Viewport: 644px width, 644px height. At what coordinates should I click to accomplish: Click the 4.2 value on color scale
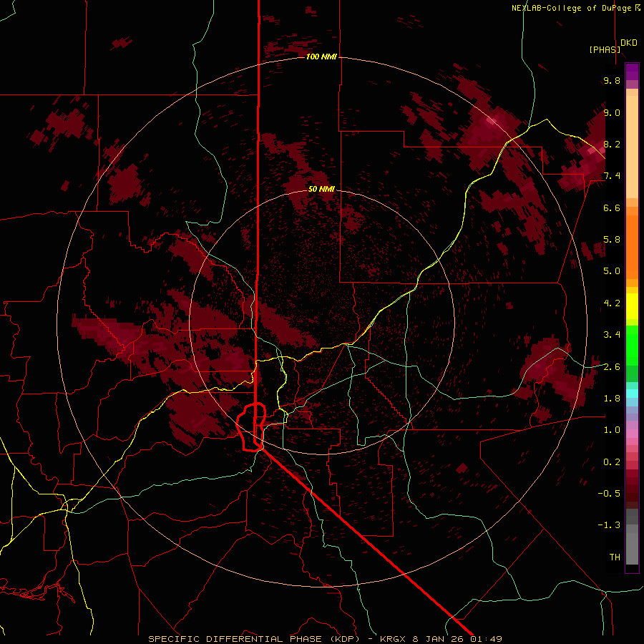click(x=612, y=303)
